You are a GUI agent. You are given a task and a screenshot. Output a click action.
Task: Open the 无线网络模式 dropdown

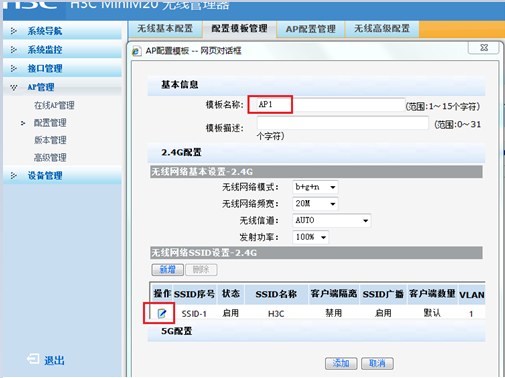315,187
